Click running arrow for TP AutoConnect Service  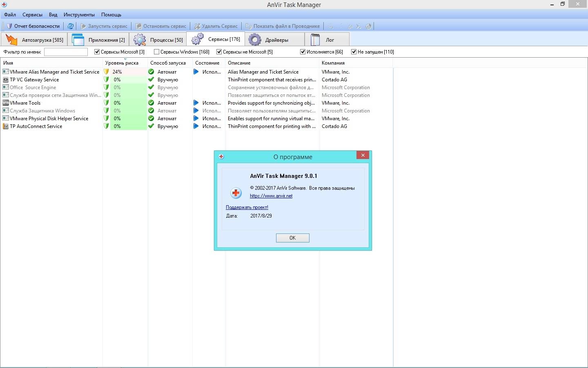tap(196, 126)
